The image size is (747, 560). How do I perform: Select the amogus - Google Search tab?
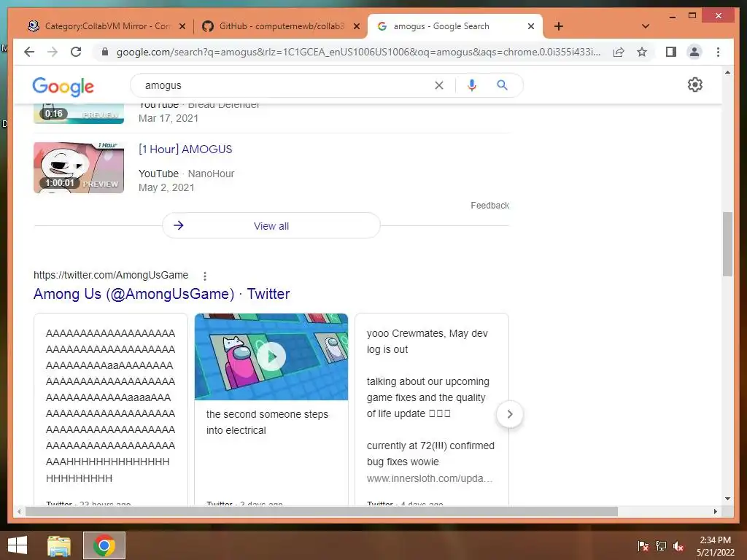441,26
